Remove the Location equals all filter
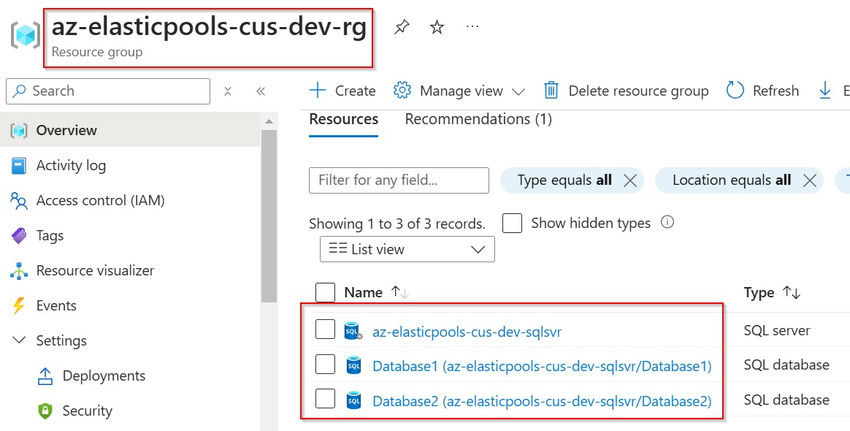This screenshot has width=850, height=431. click(x=809, y=181)
